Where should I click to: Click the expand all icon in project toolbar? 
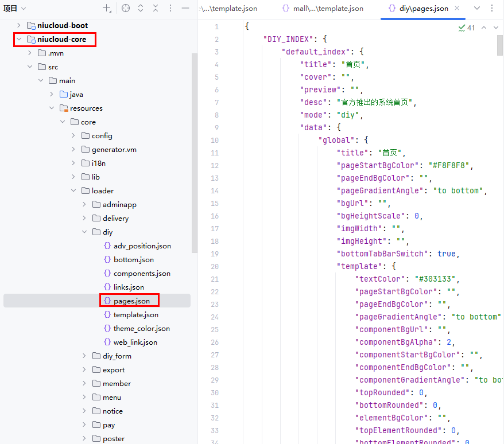[x=141, y=8]
